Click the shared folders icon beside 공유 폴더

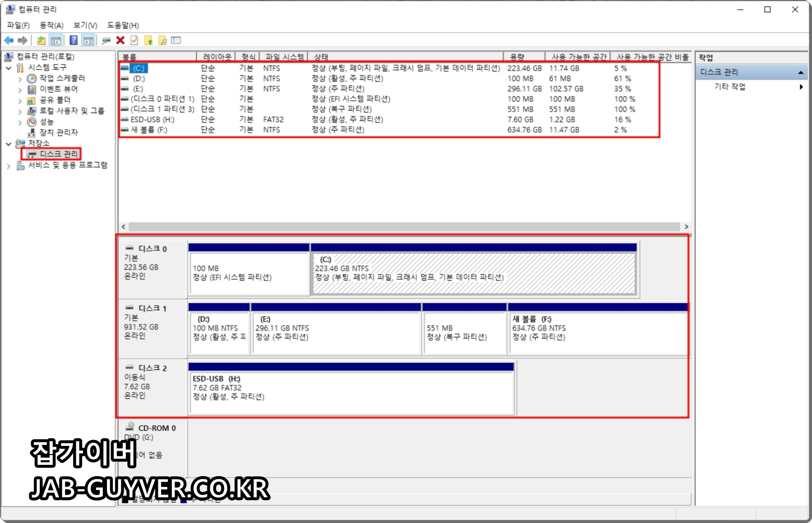(31, 100)
